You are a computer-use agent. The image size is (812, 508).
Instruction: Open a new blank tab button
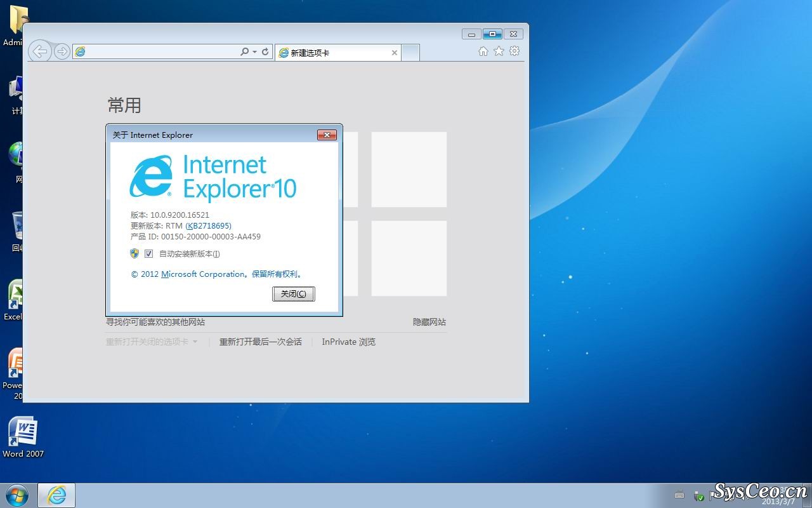410,53
